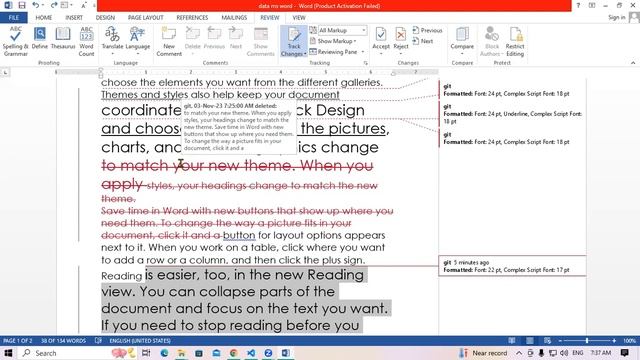Click Show Comments button

[x=261, y=41]
